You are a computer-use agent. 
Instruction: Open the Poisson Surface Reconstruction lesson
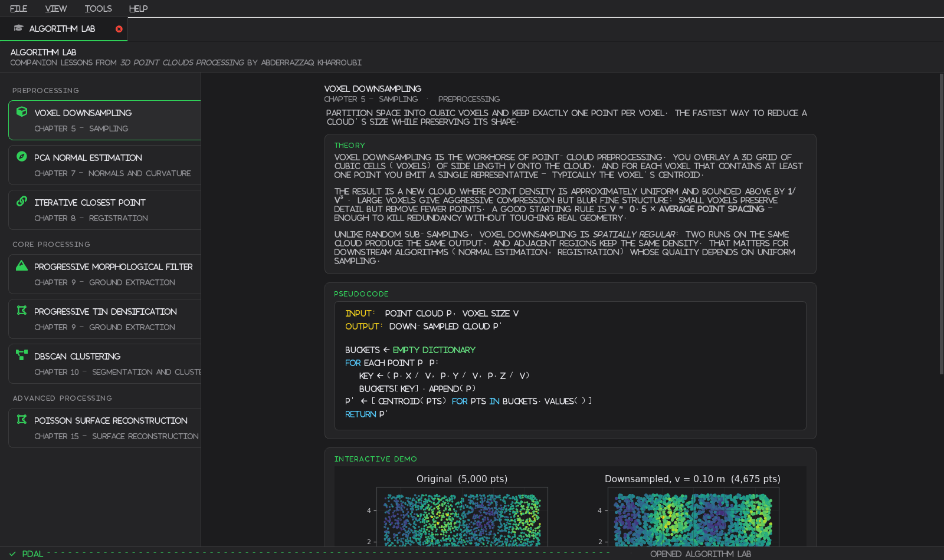coord(104,428)
